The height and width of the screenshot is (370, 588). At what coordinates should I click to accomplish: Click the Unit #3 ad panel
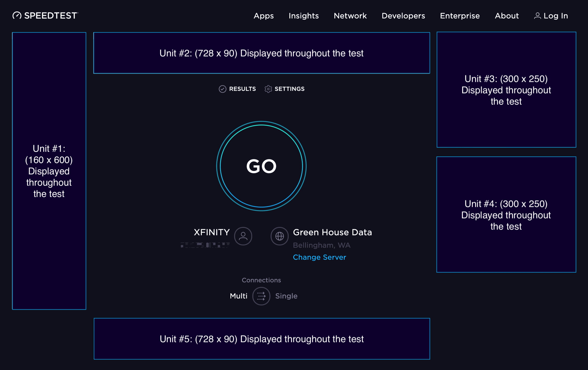(506, 90)
